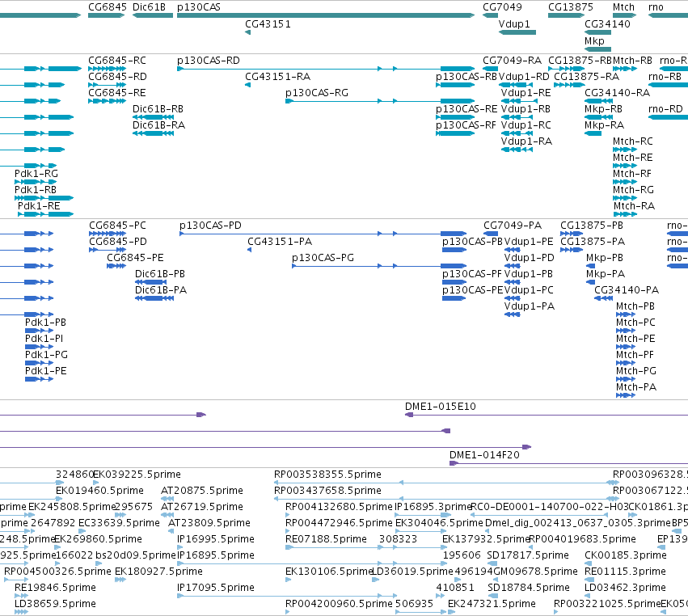Image resolution: width=688 pixels, height=616 pixels.
Task: Click EST EK039225.5prime
Action: (96, 483)
